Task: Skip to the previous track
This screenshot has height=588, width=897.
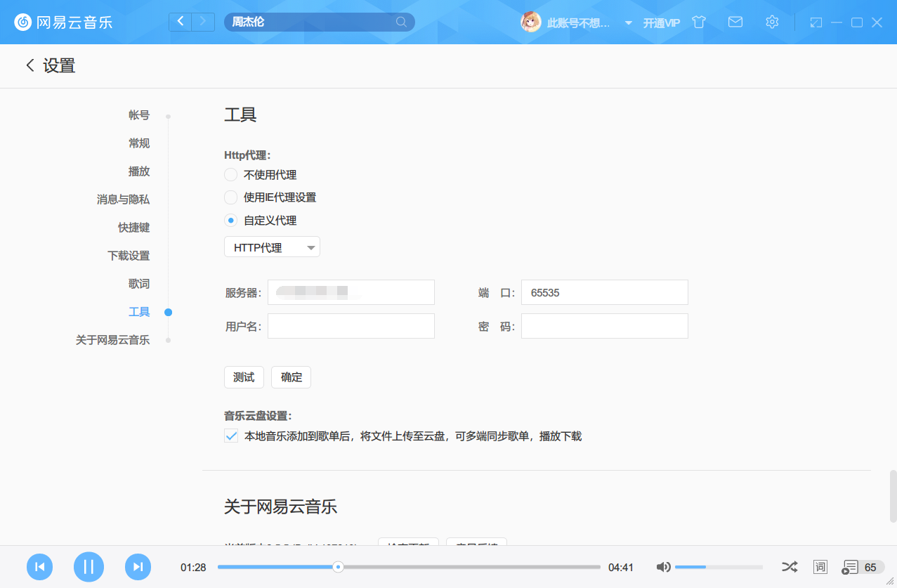Action: pyautogui.click(x=40, y=567)
